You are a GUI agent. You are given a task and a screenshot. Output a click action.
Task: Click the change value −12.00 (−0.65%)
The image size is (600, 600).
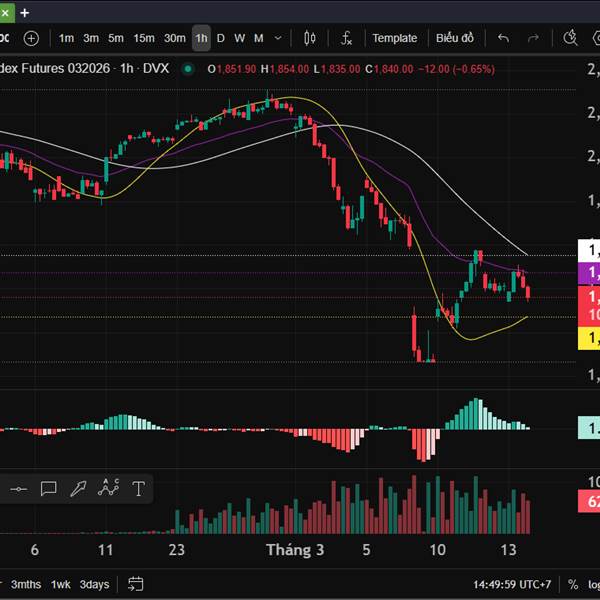point(457,69)
